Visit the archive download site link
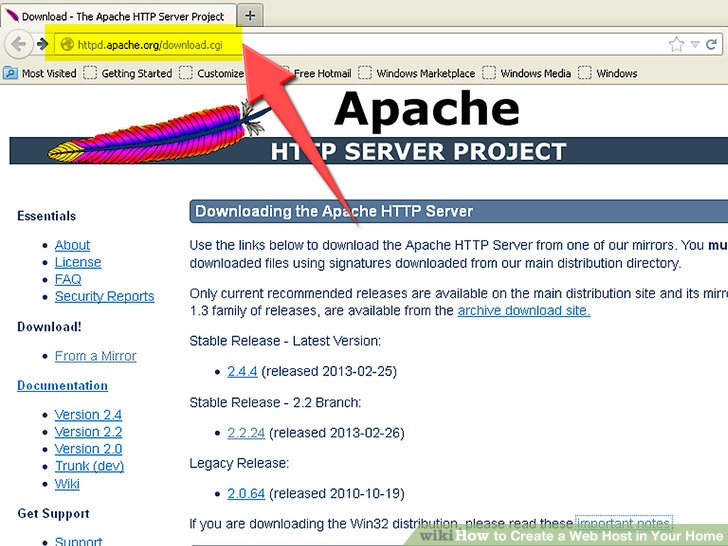Screen dimensions: 728x546 [x=523, y=310]
